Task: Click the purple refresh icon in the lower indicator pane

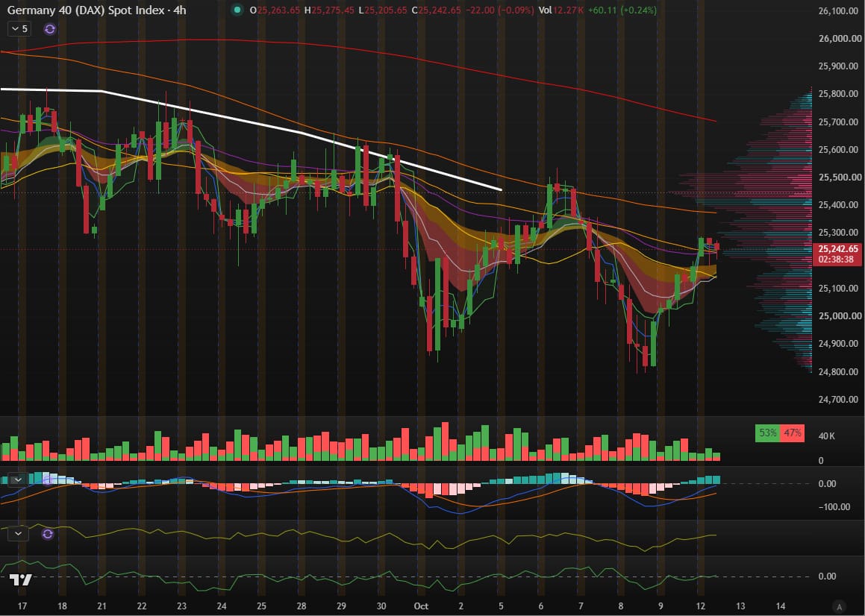Action: 48,534
